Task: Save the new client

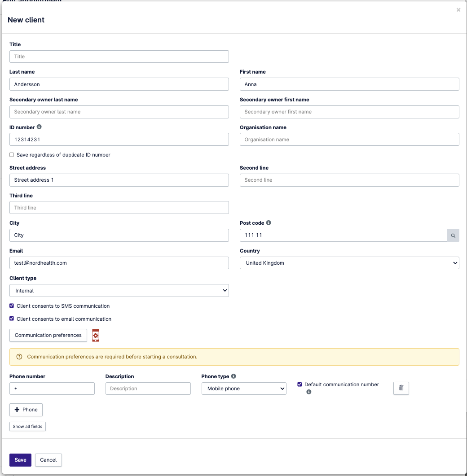Action: coord(20,460)
